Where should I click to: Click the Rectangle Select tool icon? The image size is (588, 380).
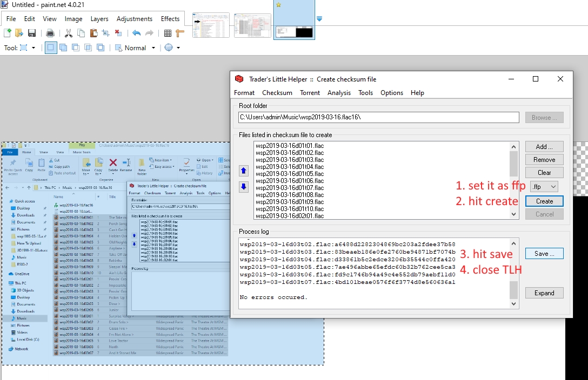24,48
